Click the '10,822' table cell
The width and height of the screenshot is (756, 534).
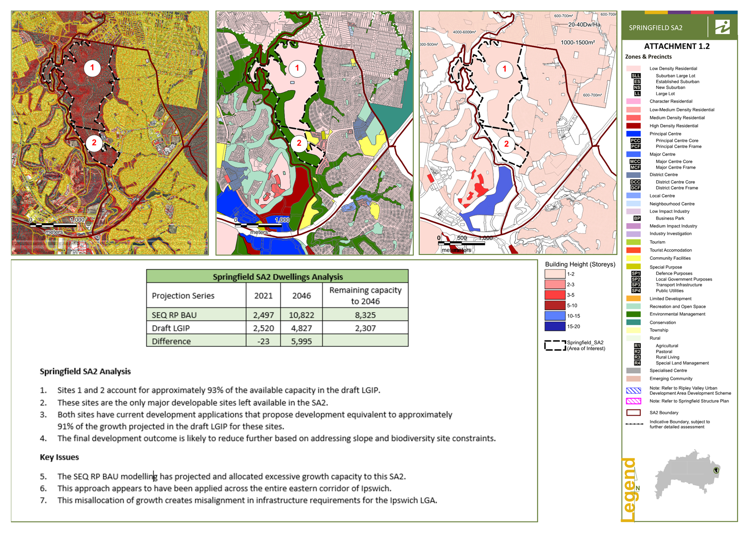tap(301, 315)
